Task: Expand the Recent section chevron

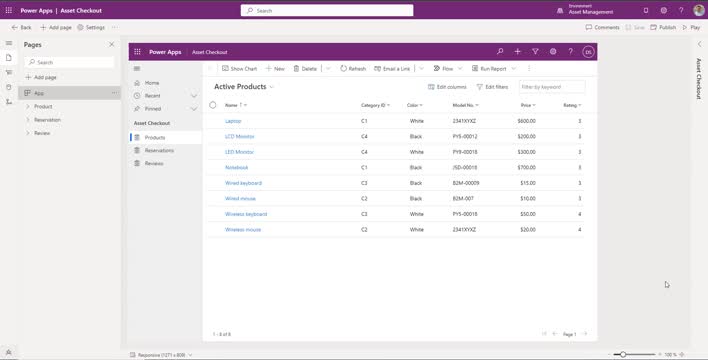Action: pyautogui.click(x=194, y=96)
